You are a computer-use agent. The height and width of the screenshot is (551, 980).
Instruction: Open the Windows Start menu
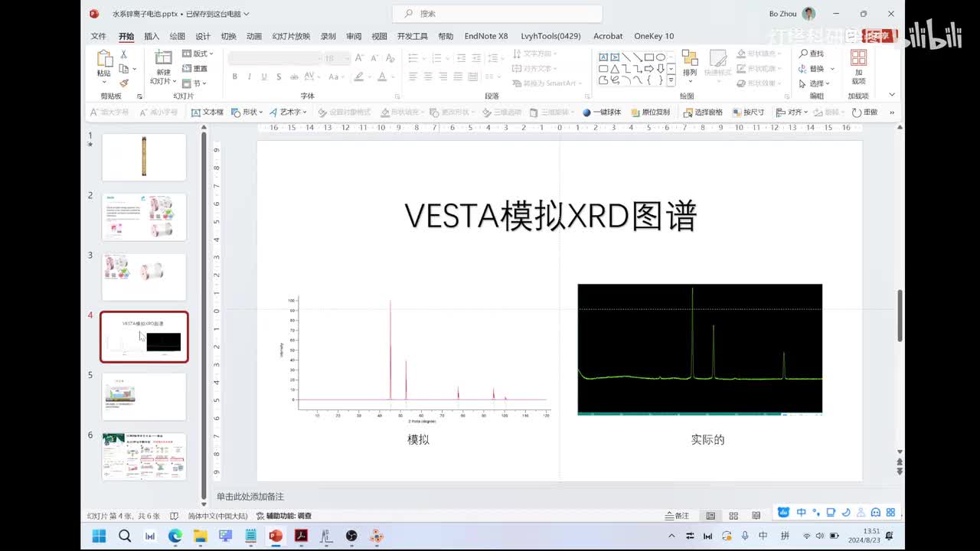(100, 536)
